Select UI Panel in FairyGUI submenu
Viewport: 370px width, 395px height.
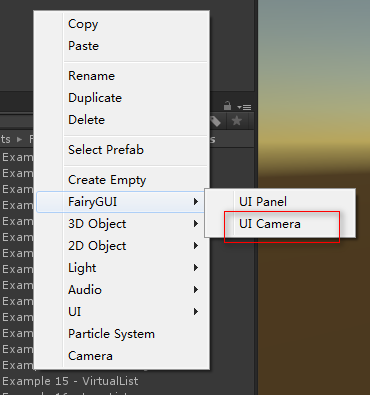click(280, 202)
